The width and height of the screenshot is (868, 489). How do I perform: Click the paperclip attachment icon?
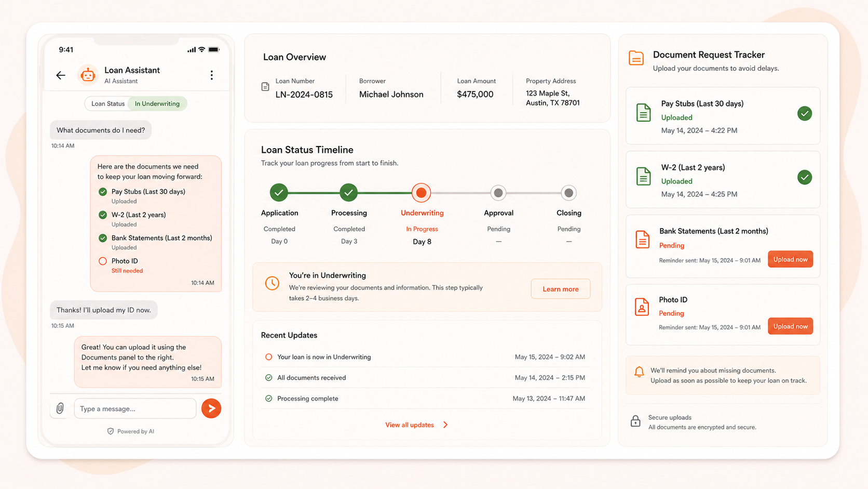pos(60,408)
